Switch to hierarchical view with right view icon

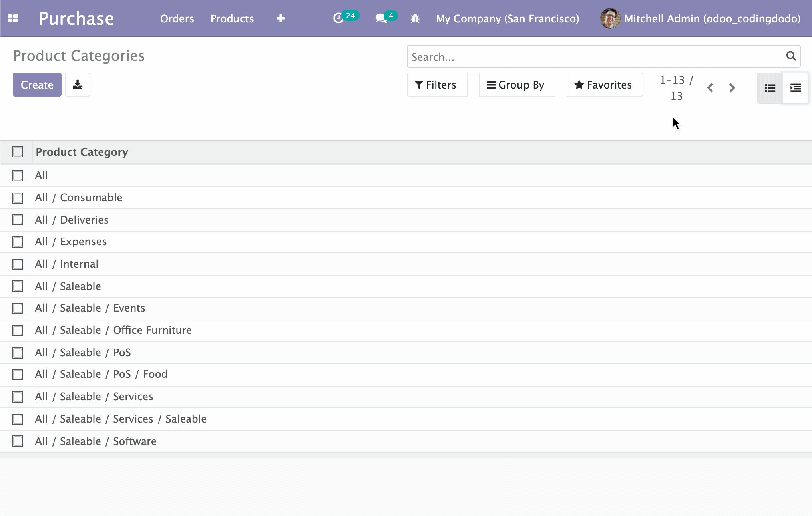795,87
